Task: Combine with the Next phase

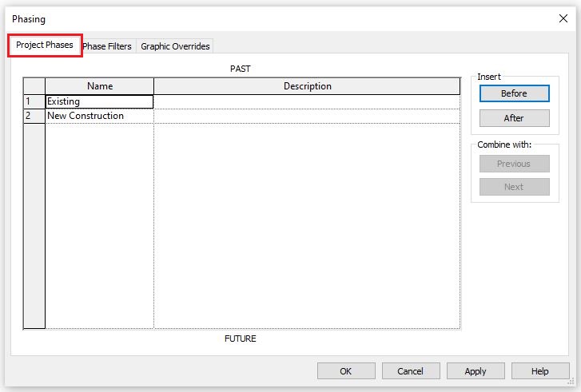Action: click(514, 187)
